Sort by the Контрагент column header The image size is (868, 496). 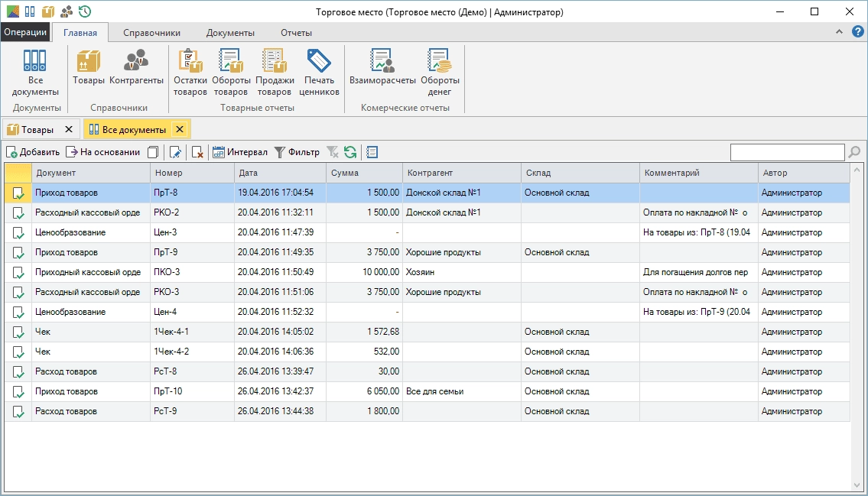[x=462, y=173]
